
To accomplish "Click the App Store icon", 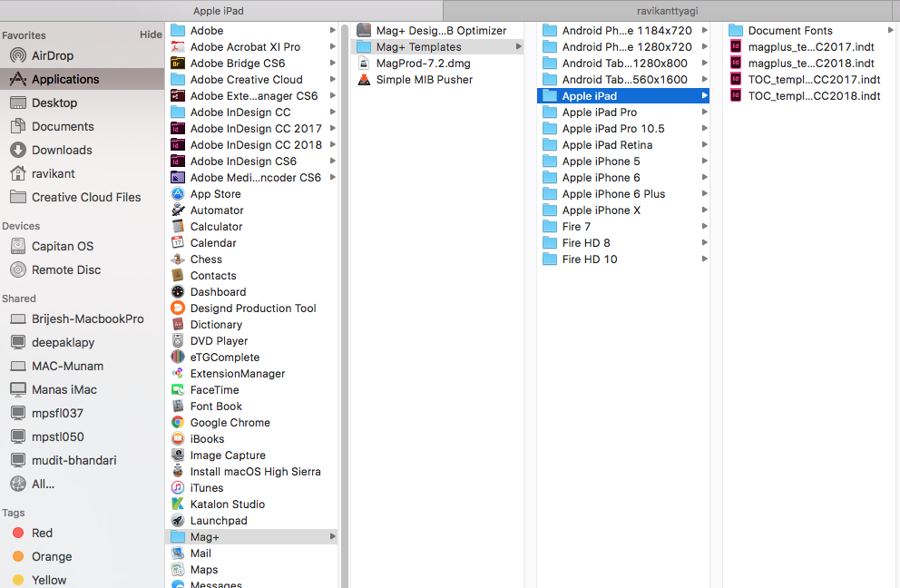I will pos(178,194).
